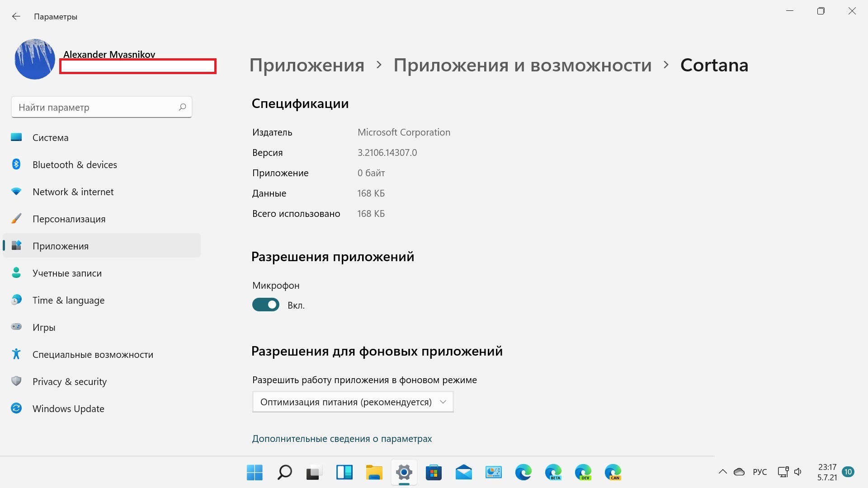Open Network & internet section
Viewport: 868px width, 488px height.
point(102,192)
